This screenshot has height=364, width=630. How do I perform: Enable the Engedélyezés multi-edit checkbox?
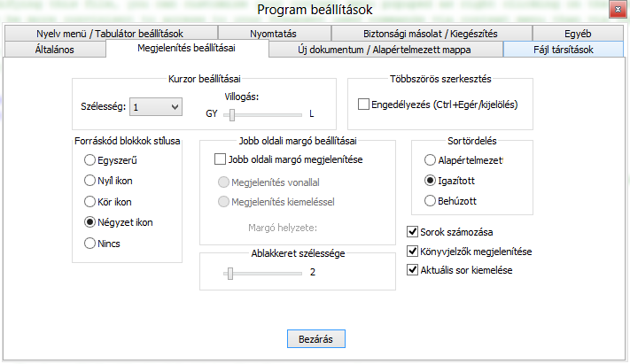point(364,105)
